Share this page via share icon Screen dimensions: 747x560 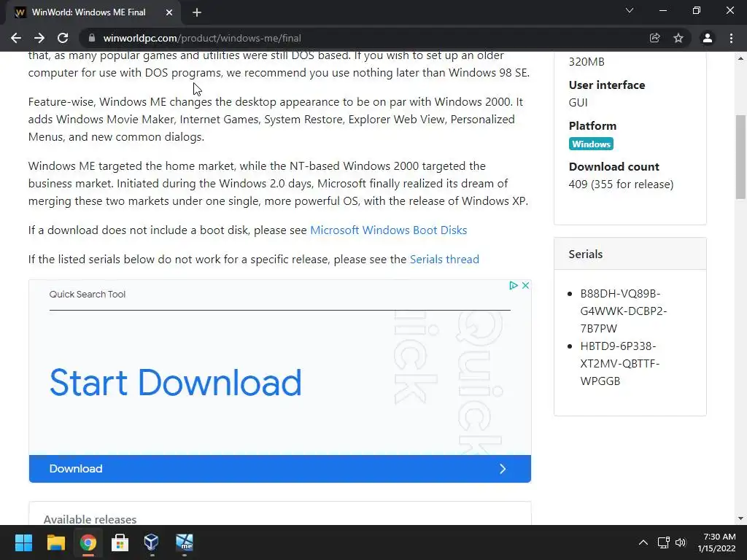[x=655, y=38]
